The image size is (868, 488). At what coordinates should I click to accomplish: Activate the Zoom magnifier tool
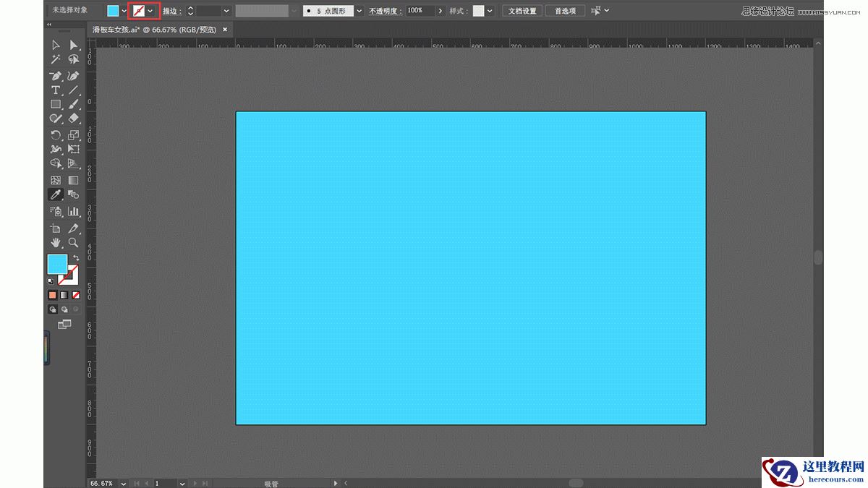pyautogui.click(x=73, y=243)
